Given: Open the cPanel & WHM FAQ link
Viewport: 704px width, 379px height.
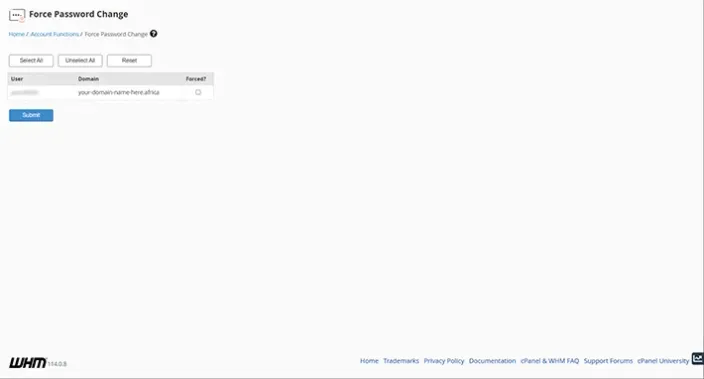Looking at the screenshot, I should coord(550,361).
